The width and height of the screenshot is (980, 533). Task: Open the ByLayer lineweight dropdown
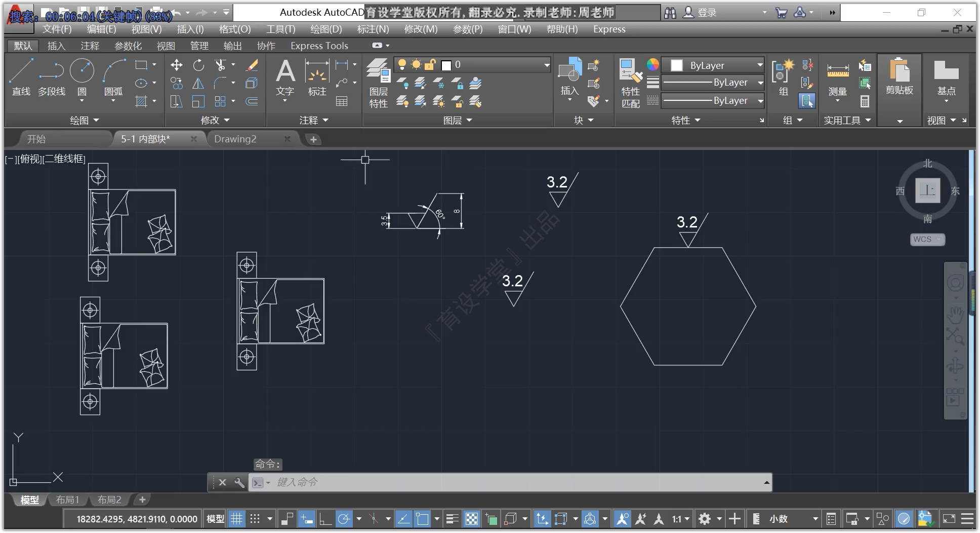[760, 83]
